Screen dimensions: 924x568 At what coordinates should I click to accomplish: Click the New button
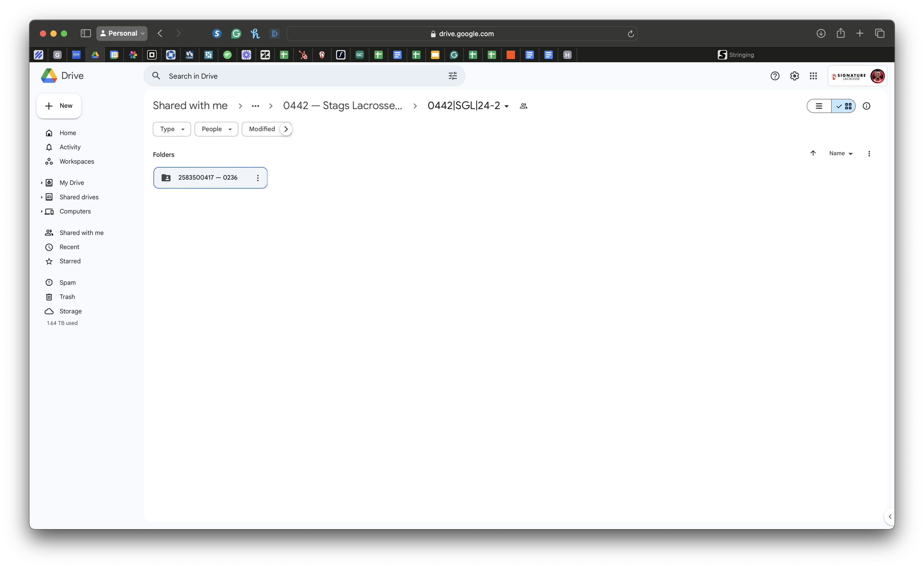click(x=59, y=106)
